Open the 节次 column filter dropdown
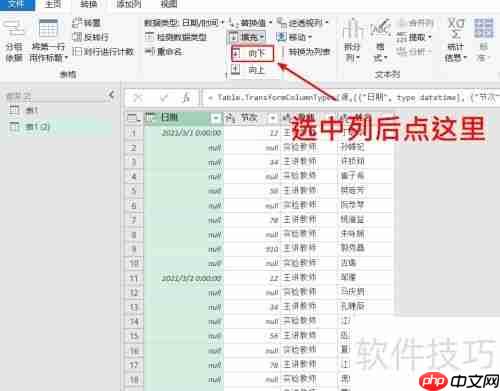Viewport: 500px width, 391px height. pyautogui.click(x=273, y=118)
